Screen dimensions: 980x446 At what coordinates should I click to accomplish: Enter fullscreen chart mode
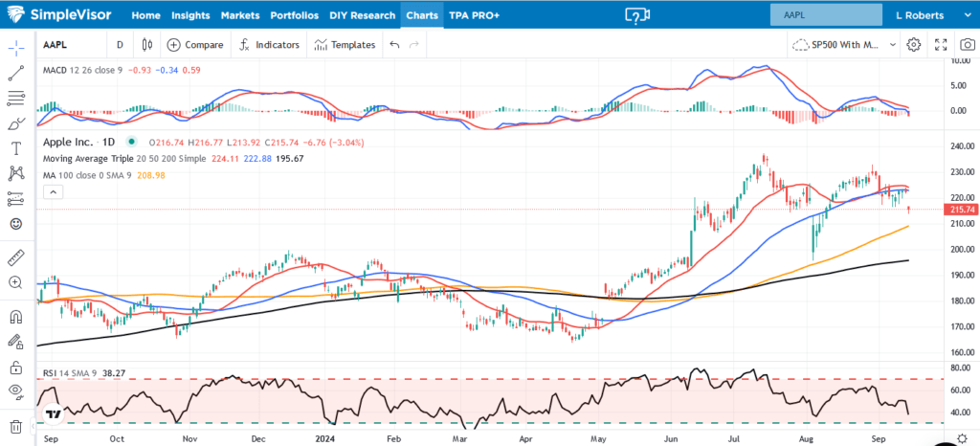coord(941,45)
